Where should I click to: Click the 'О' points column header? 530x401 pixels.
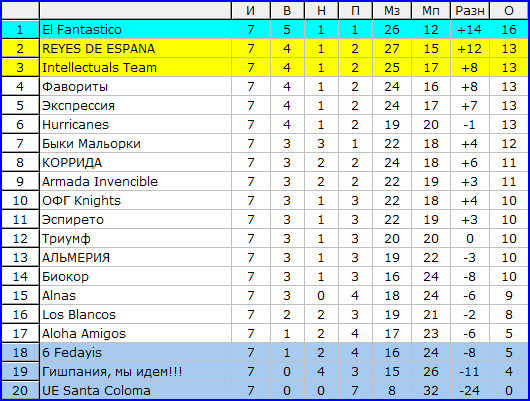[509, 11]
